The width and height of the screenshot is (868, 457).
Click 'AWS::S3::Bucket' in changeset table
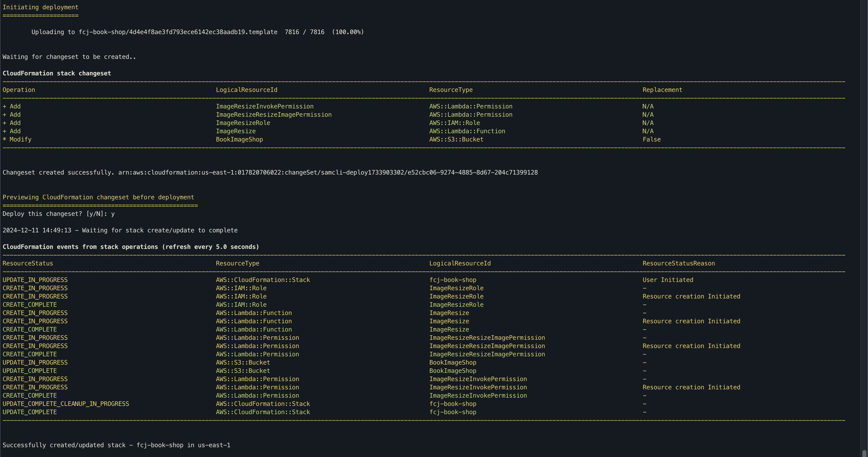click(456, 139)
